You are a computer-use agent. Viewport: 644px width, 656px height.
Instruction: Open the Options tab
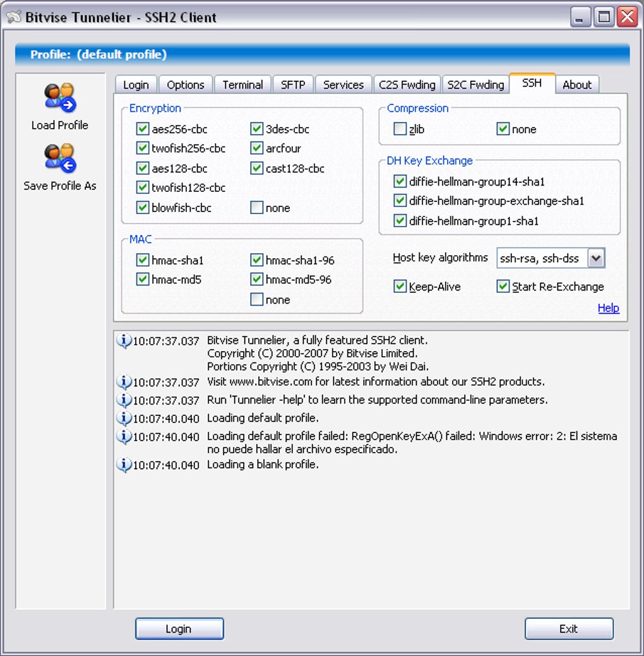tap(186, 85)
